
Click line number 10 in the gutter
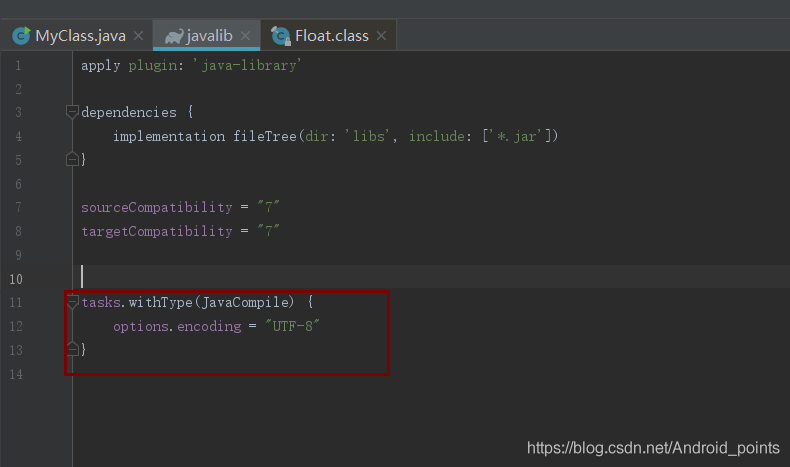pos(16,279)
